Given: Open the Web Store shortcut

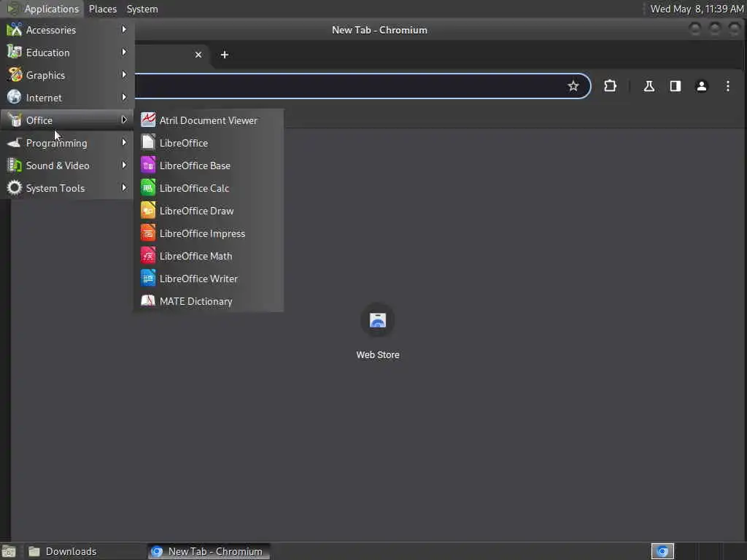Looking at the screenshot, I should 378,331.
